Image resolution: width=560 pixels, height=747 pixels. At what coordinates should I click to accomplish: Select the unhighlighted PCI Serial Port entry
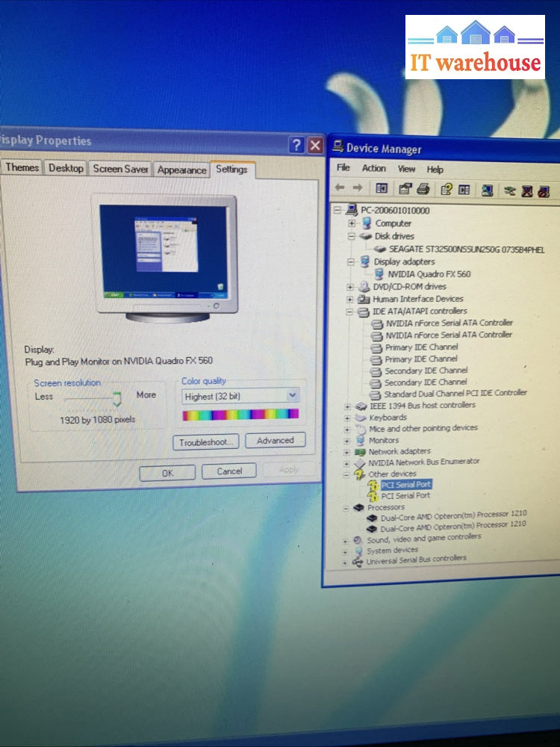pyautogui.click(x=405, y=495)
